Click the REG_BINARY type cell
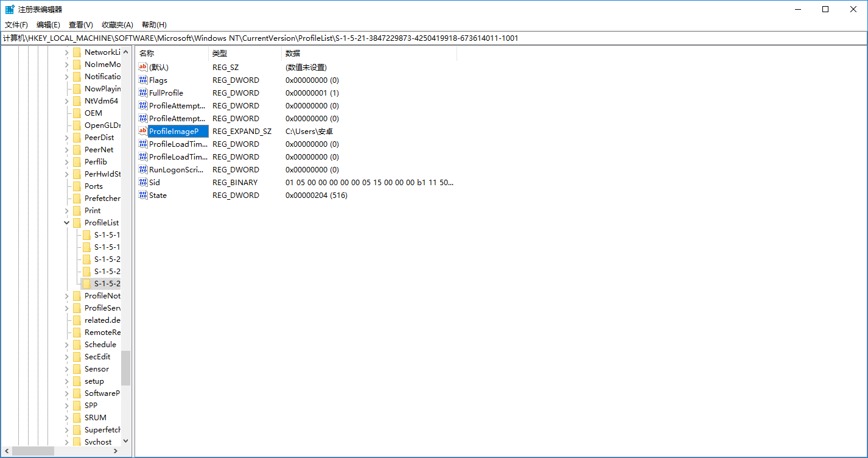The image size is (868, 458). (x=235, y=182)
